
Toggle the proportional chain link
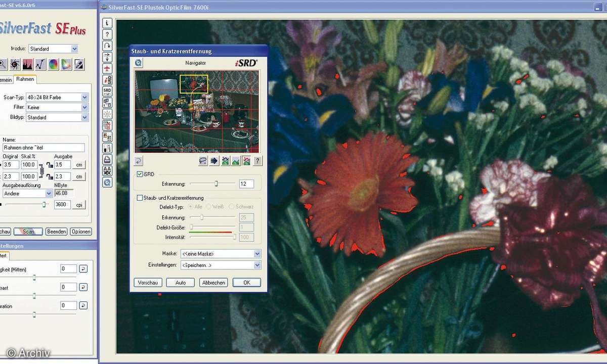click(x=42, y=171)
